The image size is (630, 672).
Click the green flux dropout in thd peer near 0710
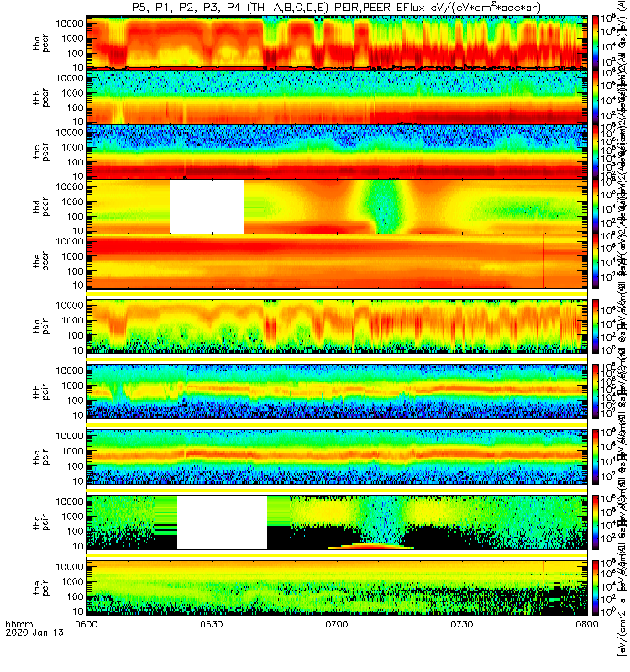coord(384,206)
